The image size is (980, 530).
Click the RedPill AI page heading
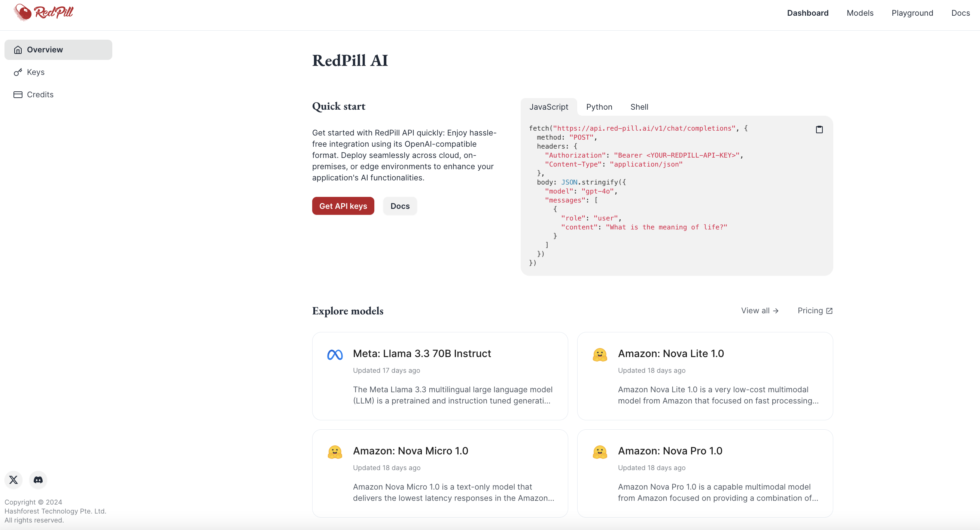point(350,61)
